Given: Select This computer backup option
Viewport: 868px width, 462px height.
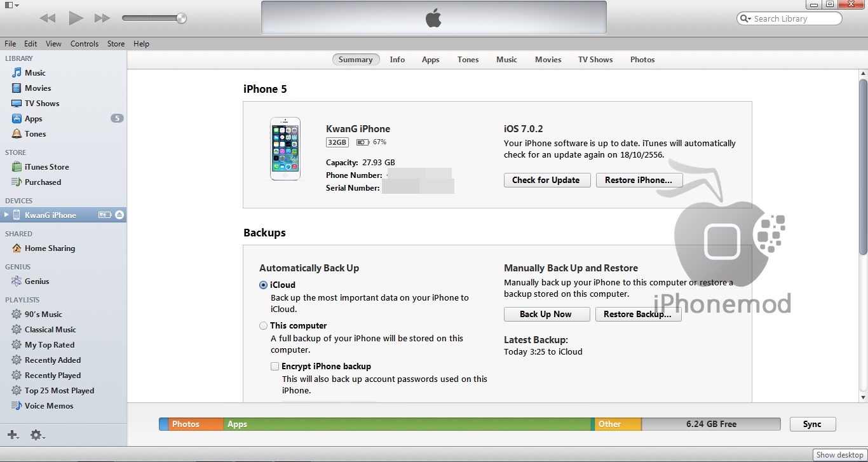Looking at the screenshot, I should point(263,326).
